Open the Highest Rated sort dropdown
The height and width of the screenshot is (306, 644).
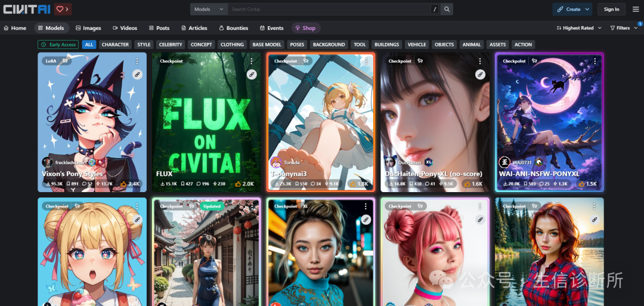579,28
